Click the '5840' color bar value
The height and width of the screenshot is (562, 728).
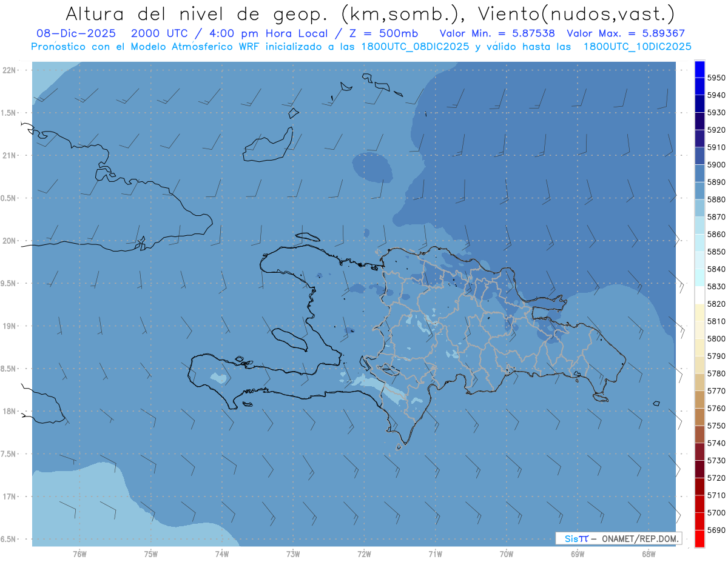click(716, 269)
